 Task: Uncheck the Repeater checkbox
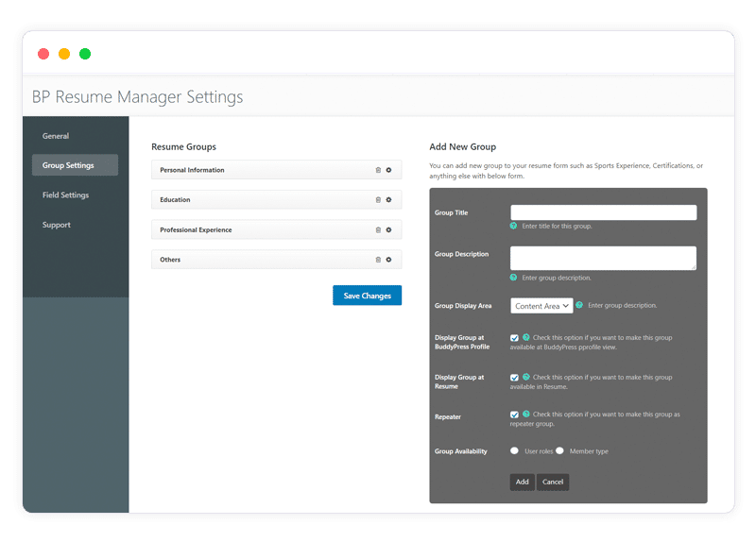click(x=514, y=415)
